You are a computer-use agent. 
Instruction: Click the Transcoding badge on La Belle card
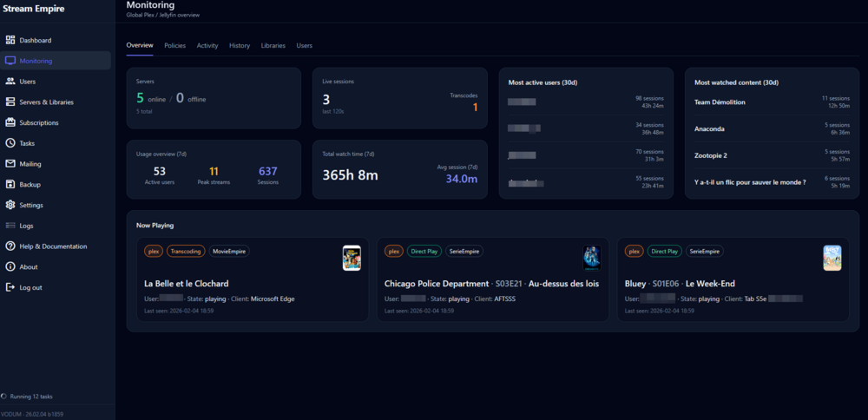186,252
